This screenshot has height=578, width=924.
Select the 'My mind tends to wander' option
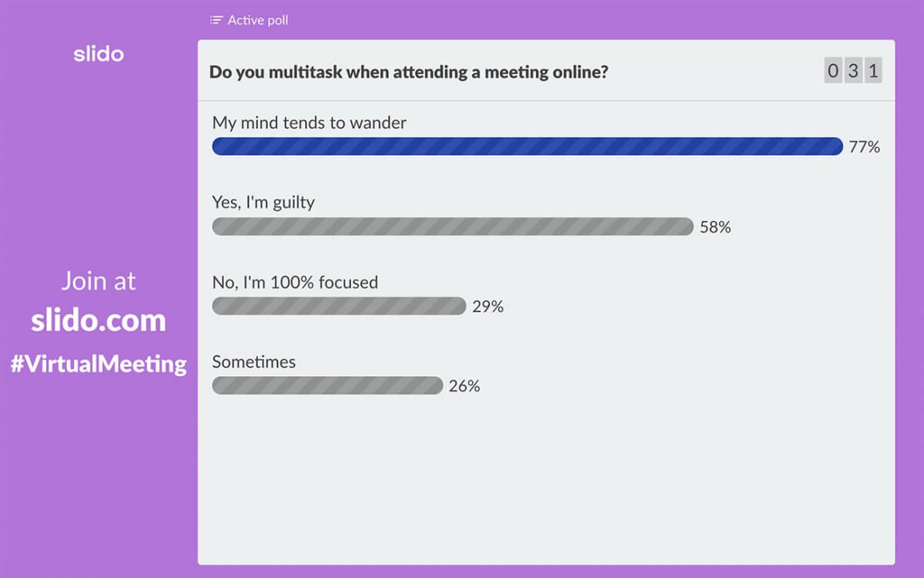[310, 123]
